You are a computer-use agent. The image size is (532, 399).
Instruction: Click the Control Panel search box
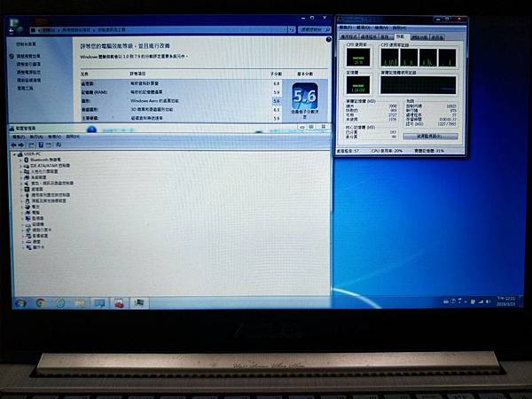pos(315,30)
